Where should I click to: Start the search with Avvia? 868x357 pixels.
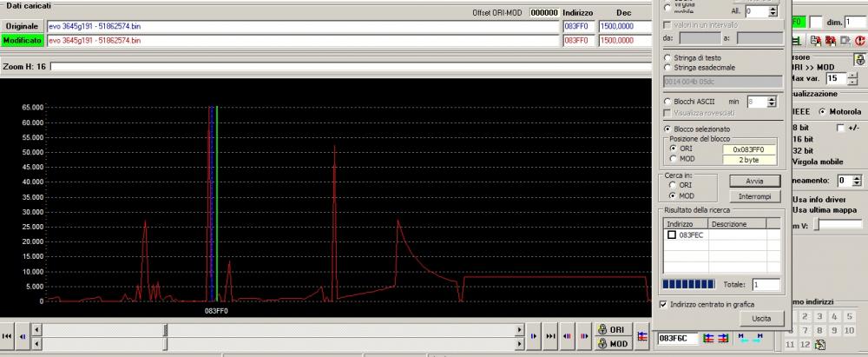754,182
